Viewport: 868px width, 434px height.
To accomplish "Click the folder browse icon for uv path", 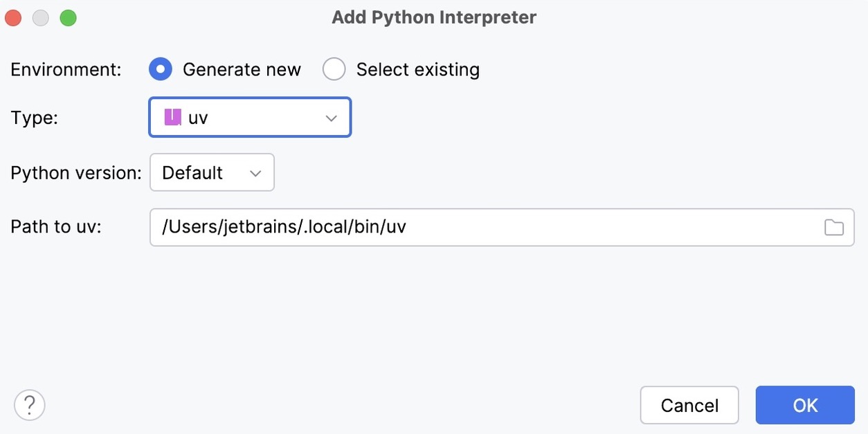I will [833, 227].
